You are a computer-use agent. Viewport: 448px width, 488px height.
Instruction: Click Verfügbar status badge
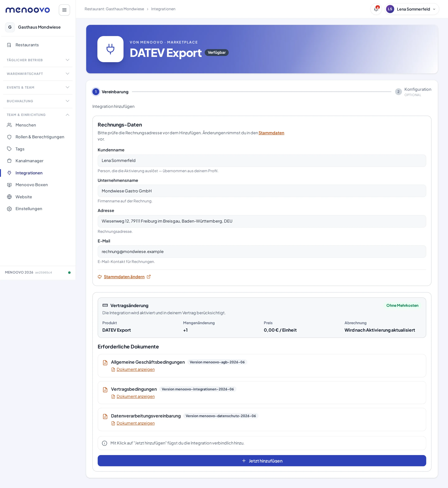click(217, 53)
